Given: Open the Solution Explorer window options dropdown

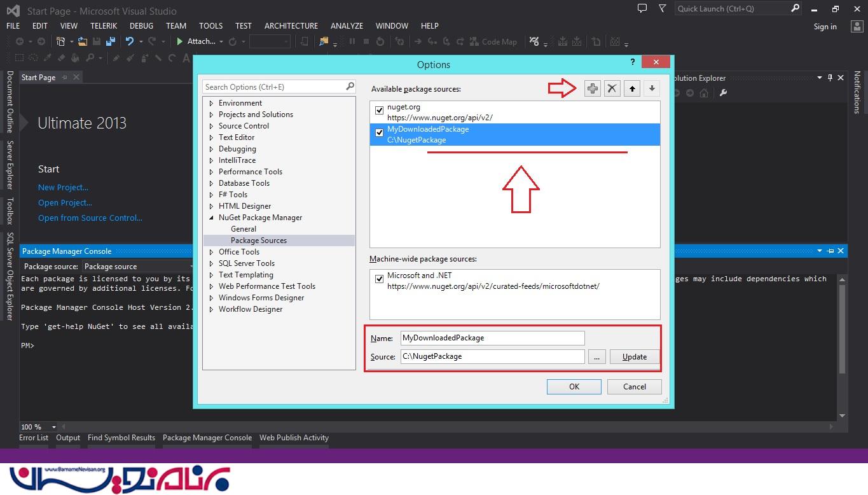Looking at the screenshot, I should 819,78.
